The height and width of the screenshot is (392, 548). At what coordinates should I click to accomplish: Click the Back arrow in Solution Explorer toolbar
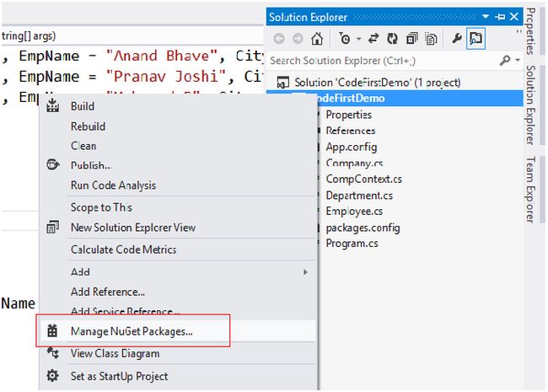click(279, 39)
